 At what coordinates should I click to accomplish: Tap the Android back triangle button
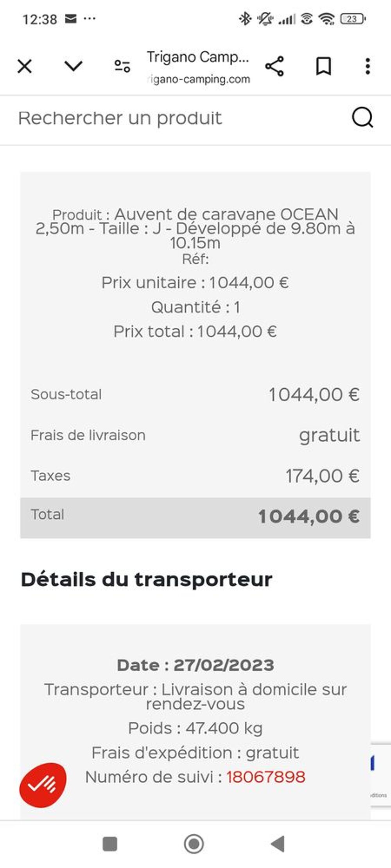point(278,843)
